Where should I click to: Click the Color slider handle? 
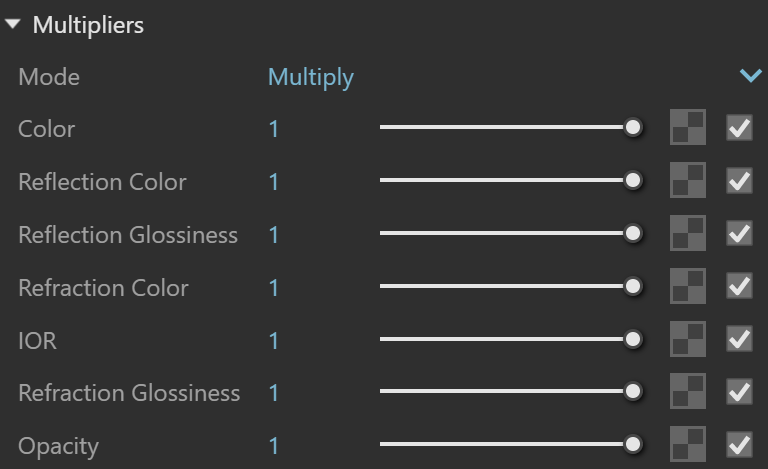(633, 127)
